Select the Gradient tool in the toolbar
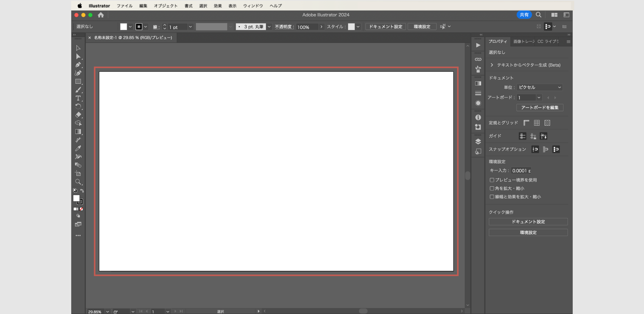The width and height of the screenshot is (644, 314). pos(78,132)
